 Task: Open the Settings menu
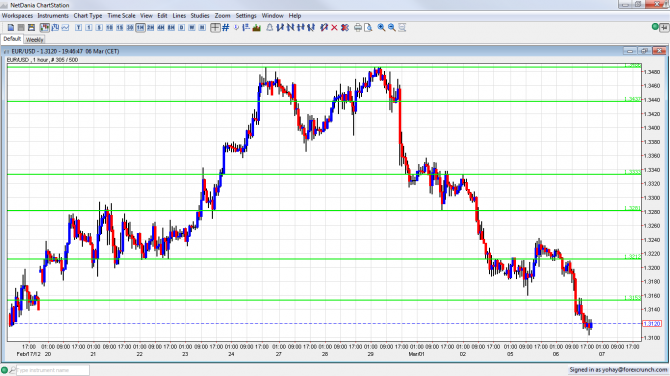[x=246, y=16]
